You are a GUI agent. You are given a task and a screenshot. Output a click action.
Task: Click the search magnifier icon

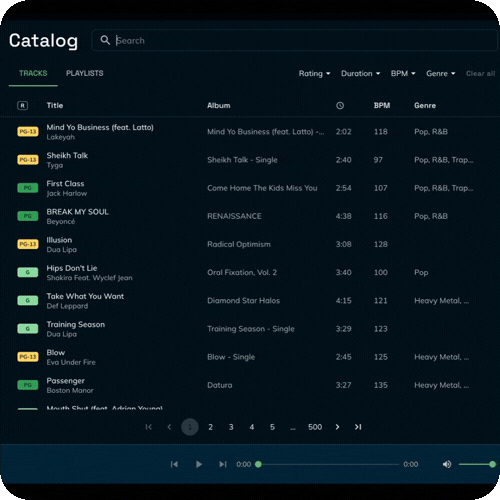[105, 40]
